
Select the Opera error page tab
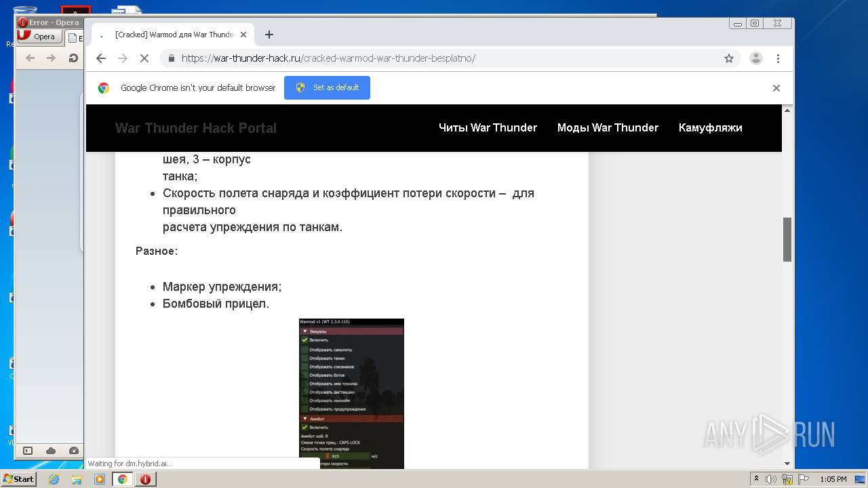tap(75, 38)
